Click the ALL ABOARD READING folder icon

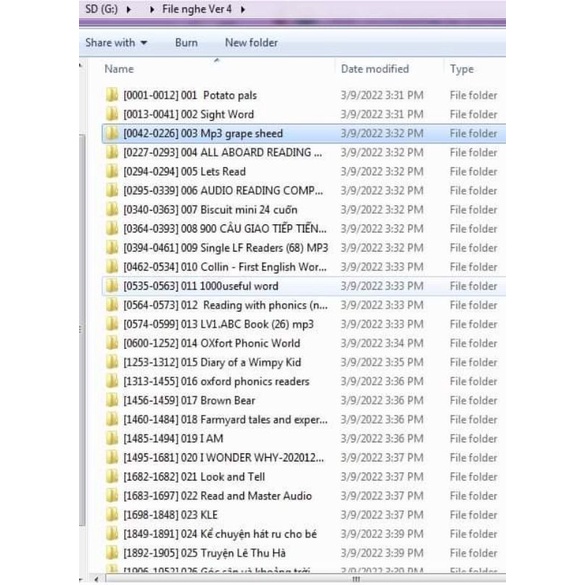[112, 152]
